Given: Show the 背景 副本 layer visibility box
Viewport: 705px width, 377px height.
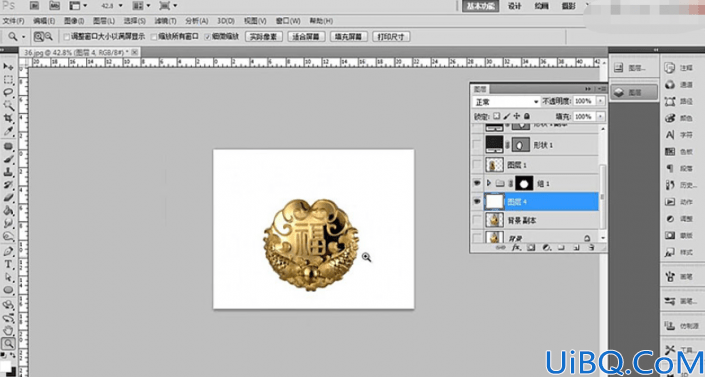Looking at the screenshot, I should [x=477, y=220].
